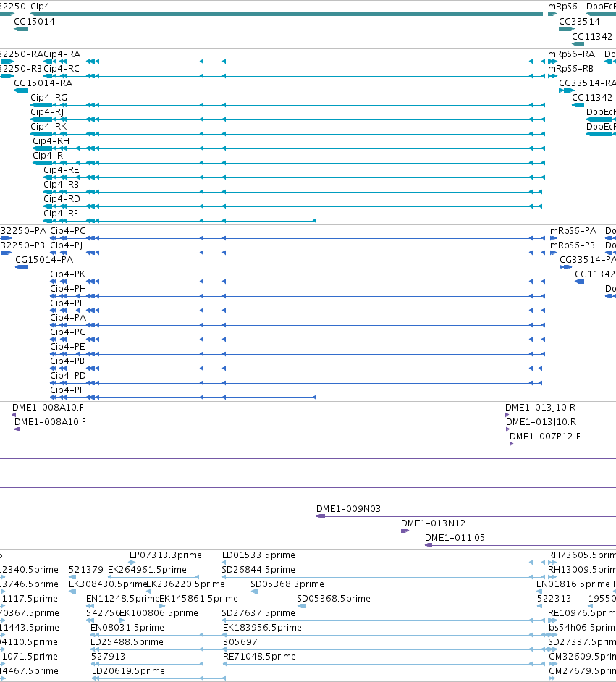Viewport: 616px width, 682px height.
Task: Select the EK308430.5prime EST label
Action: [108, 584]
